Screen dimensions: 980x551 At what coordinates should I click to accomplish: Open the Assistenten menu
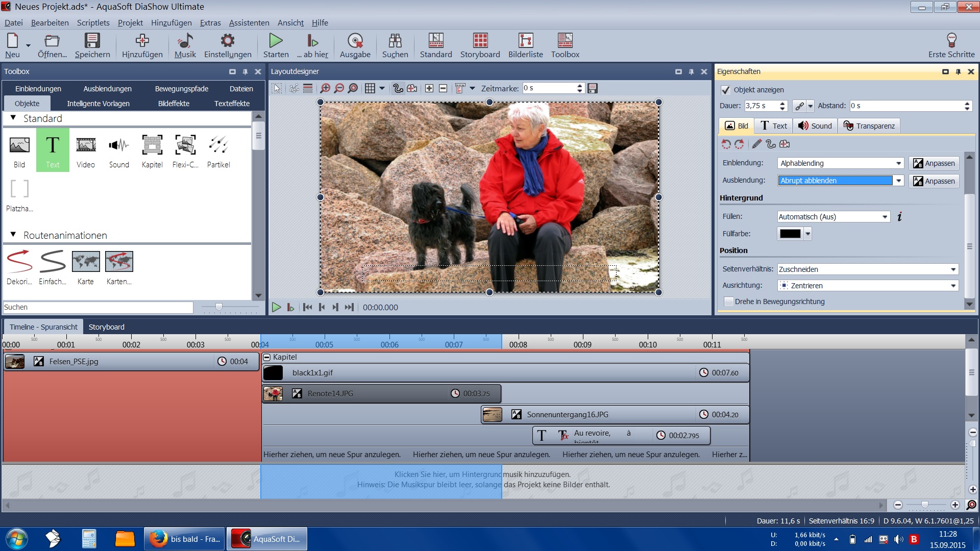[249, 23]
